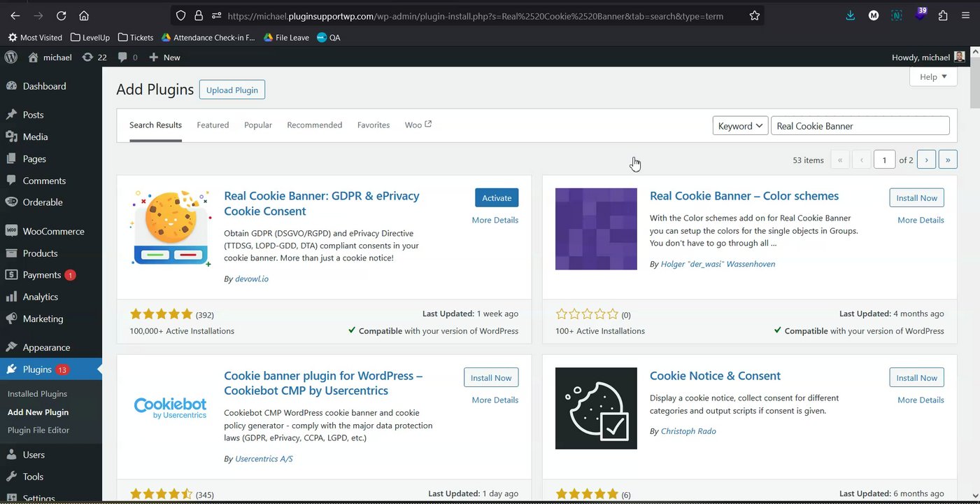The width and height of the screenshot is (980, 504).
Task: Click the browser reload page icon
Action: point(61,15)
